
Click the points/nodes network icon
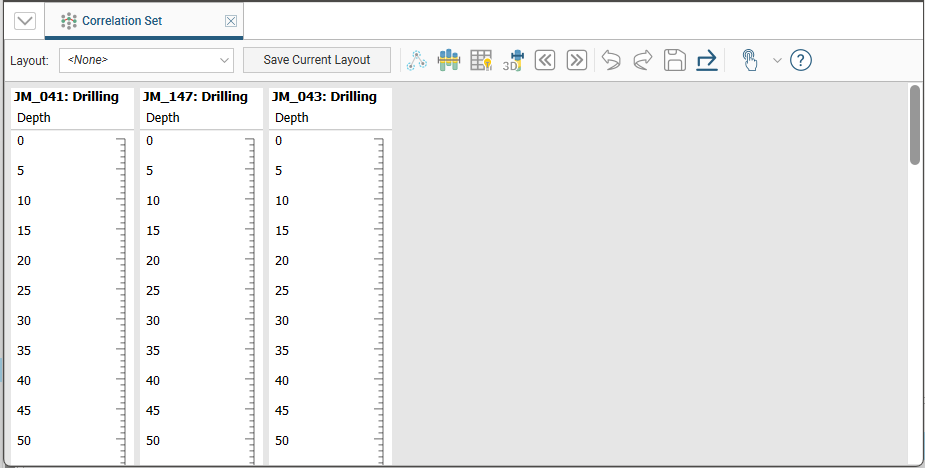(x=416, y=60)
